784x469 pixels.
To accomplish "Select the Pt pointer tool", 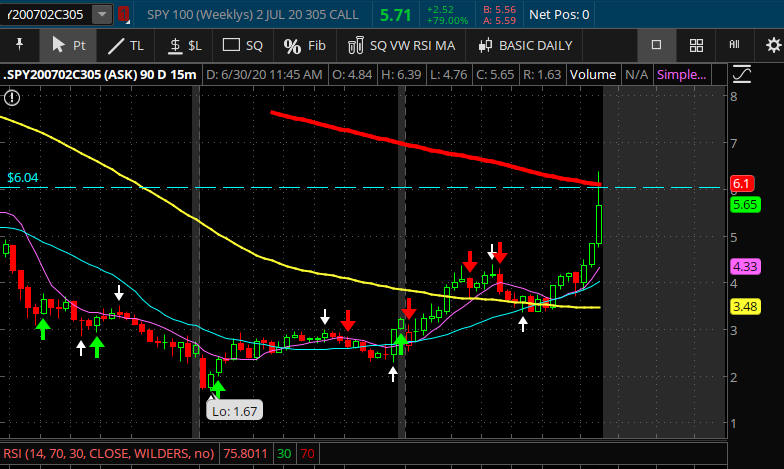I will [x=68, y=46].
